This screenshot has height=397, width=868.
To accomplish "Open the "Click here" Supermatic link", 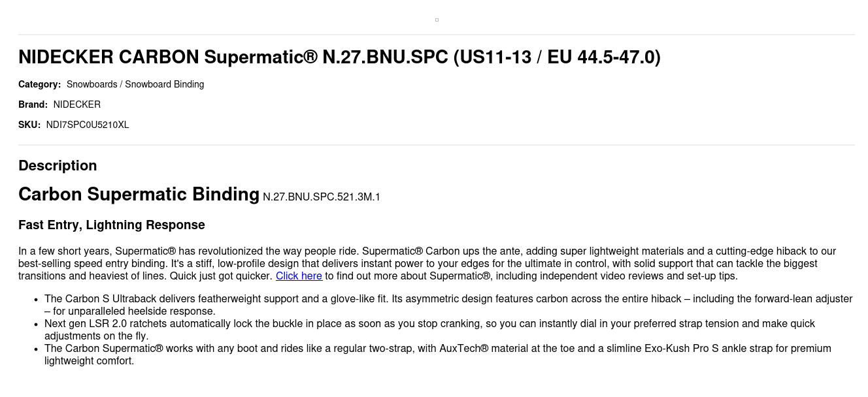I will pos(299,276).
